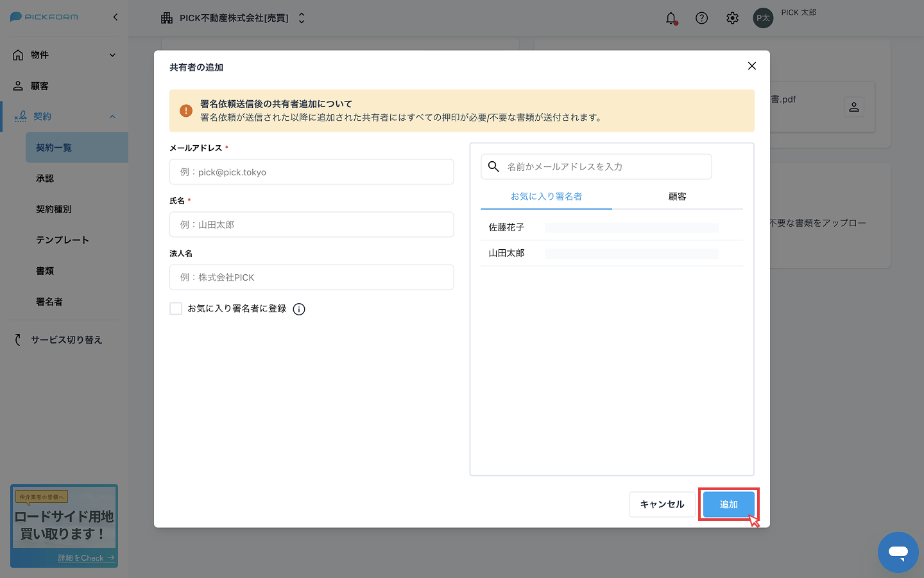
Task: Click the notification bell icon
Action: pyautogui.click(x=671, y=18)
